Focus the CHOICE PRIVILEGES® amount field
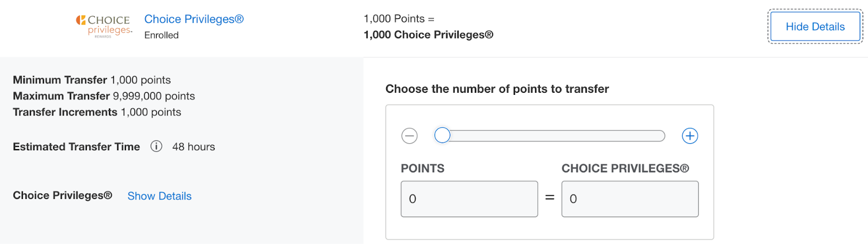 pyautogui.click(x=630, y=199)
